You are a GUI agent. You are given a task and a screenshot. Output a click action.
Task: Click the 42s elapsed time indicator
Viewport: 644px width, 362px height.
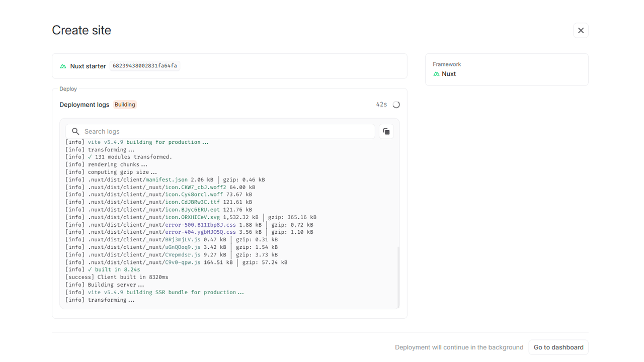click(x=381, y=105)
